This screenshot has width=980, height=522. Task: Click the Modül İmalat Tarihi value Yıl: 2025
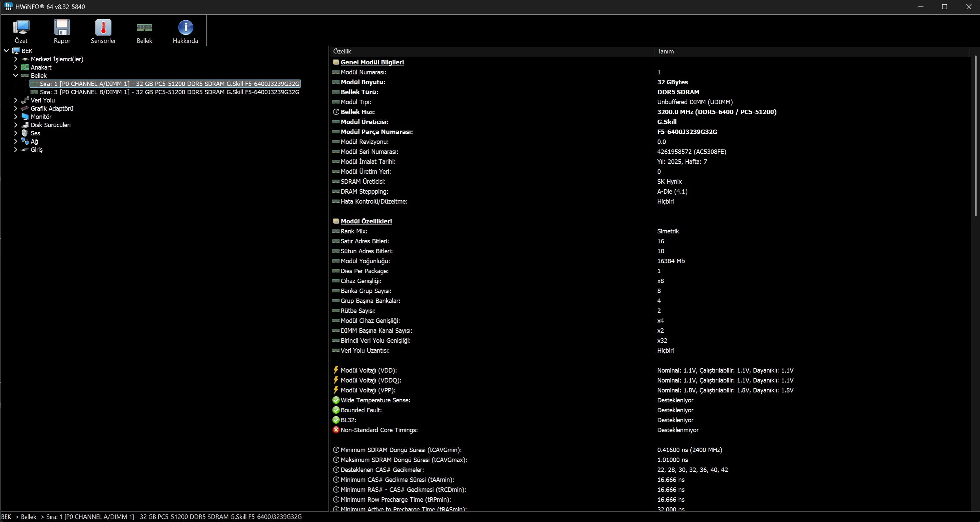(x=682, y=162)
